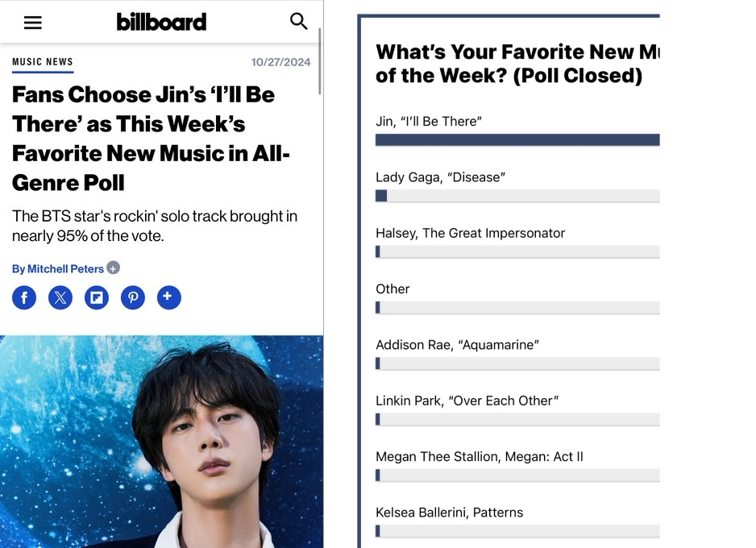Share the article on Facebook

click(x=24, y=298)
